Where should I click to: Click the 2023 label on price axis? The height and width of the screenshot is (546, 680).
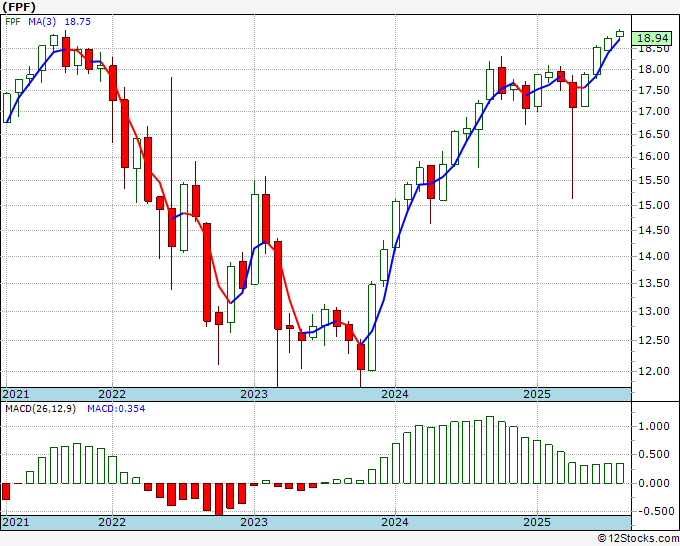254,394
